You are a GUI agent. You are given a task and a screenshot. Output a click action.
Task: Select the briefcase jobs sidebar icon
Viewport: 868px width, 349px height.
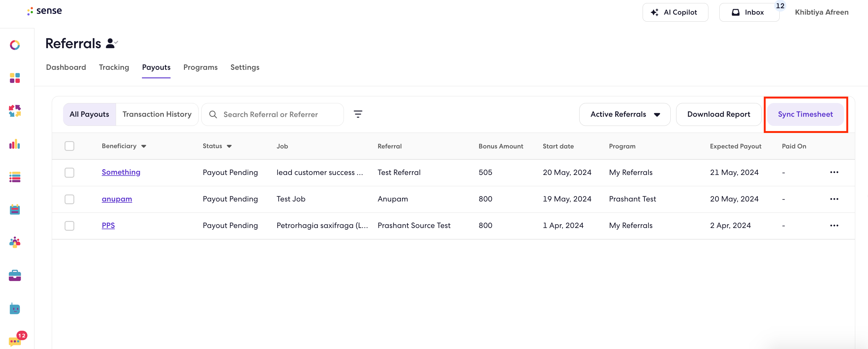pos(15,276)
